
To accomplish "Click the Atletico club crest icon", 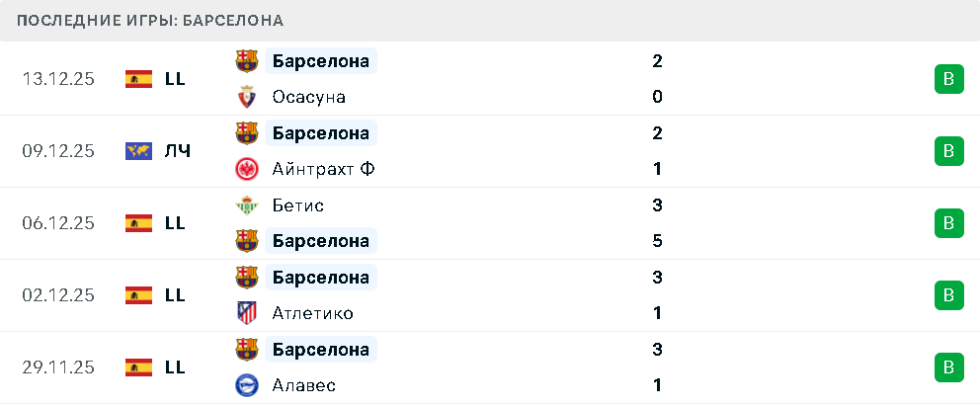I will (246, 313).
